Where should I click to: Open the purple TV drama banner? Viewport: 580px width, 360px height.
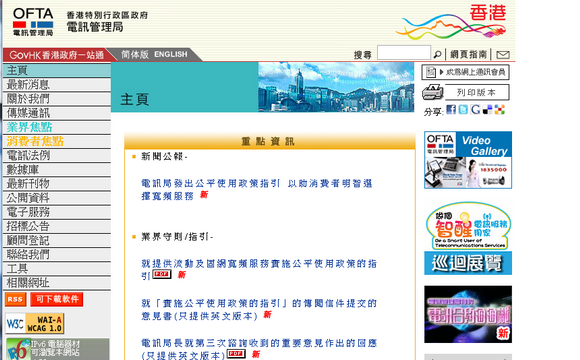pyautogui.click(x=468, y=314)
